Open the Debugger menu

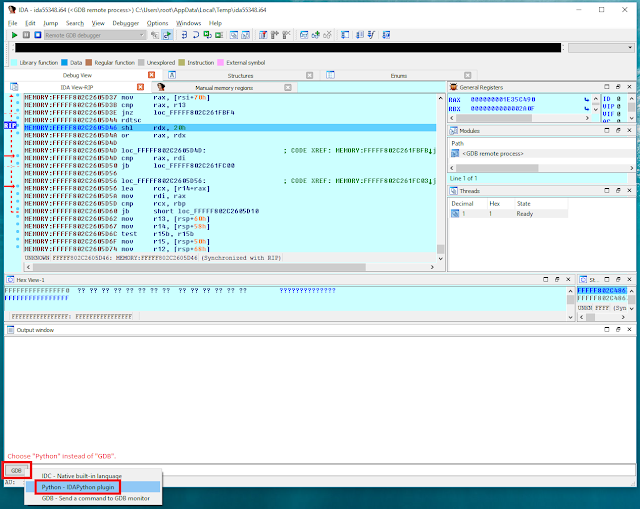coord(126,23)
